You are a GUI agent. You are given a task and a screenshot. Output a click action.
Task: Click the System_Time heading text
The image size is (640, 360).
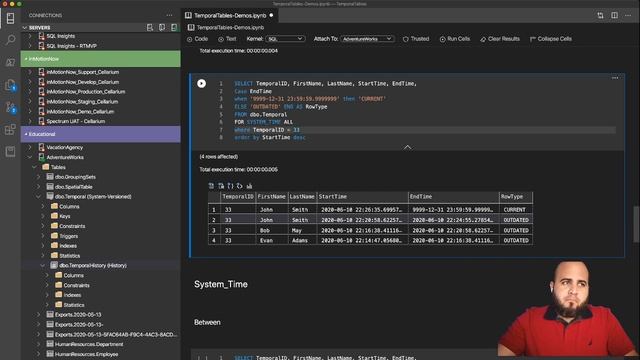click(x=221, y=284)
